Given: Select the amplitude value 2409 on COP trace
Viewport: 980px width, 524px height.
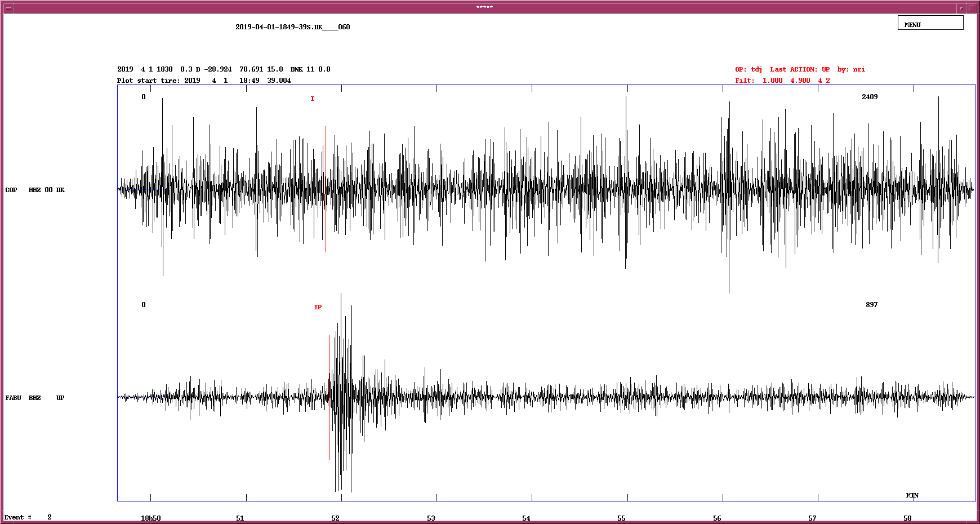Looking at the screenshot, I should pos(870,97).
